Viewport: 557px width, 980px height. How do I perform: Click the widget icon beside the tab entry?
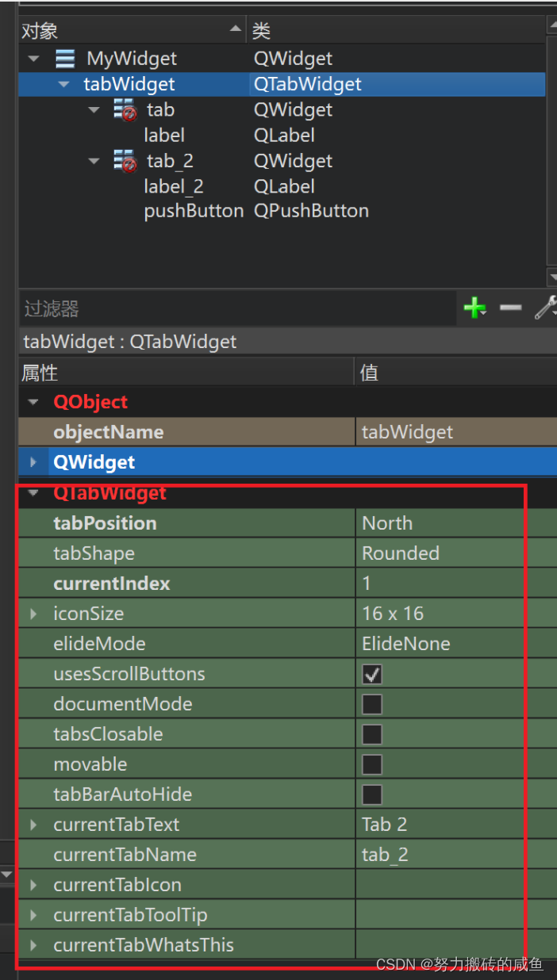pos(125,109)
